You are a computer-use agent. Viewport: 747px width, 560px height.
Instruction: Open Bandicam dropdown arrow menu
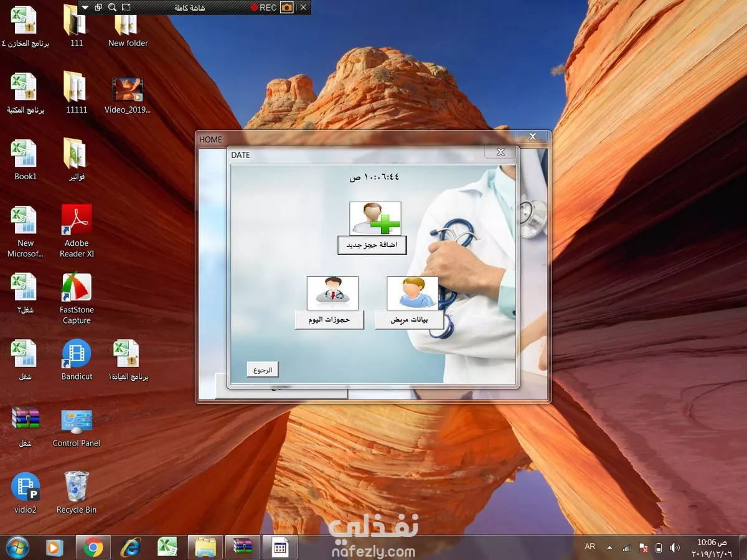click(x=85, y=7)
